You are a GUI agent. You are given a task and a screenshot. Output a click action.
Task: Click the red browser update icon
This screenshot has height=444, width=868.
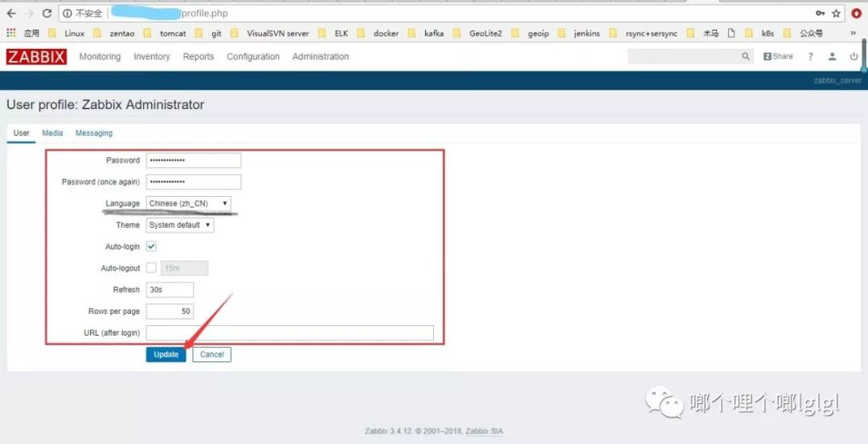click(857, 14)
